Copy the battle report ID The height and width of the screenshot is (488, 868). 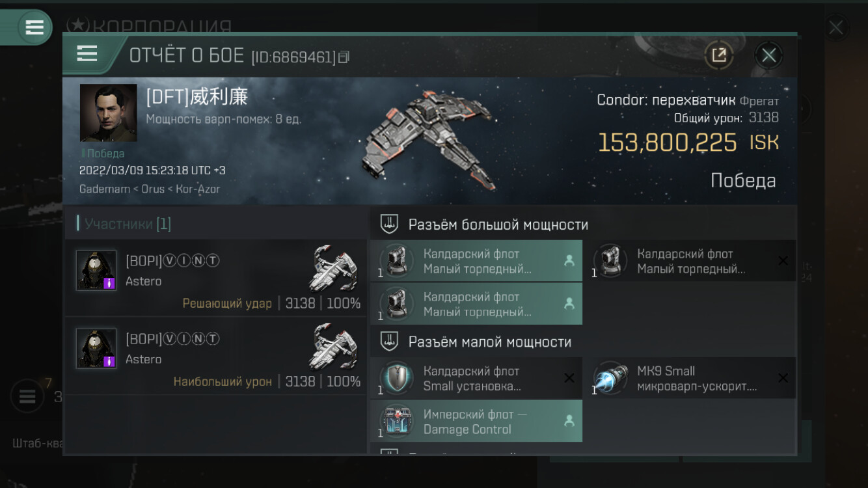click(x=344, y=57)
